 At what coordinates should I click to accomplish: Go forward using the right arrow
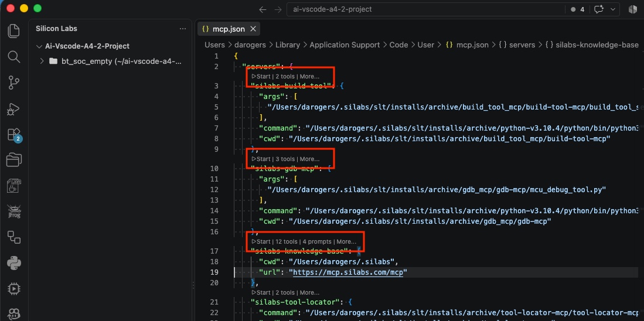point(278,9)
